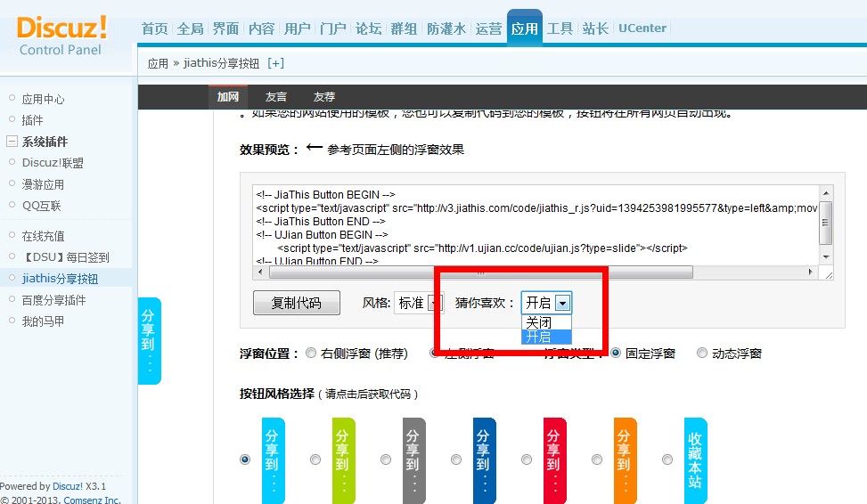Open the 全局 top menu
This screenshot has height=504, width=867.
click(x=190, y=28)
